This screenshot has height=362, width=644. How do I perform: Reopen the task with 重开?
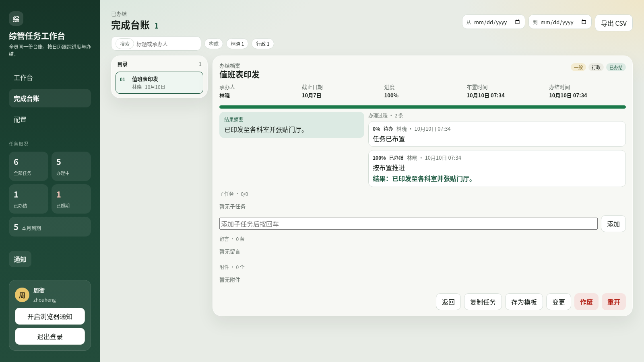tap(614, 302)
